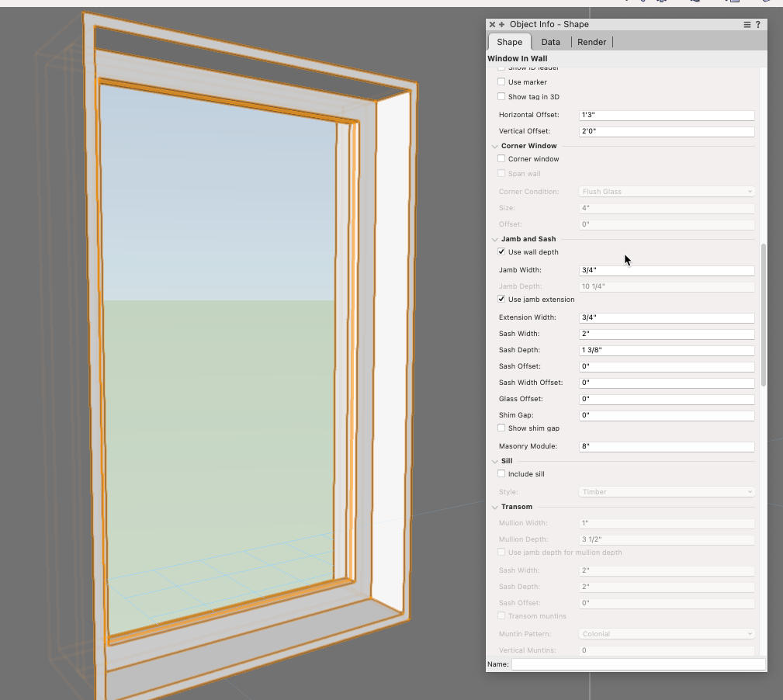Click the help question-mark icon on Object Info
The image size is (783, 700).
757,24
